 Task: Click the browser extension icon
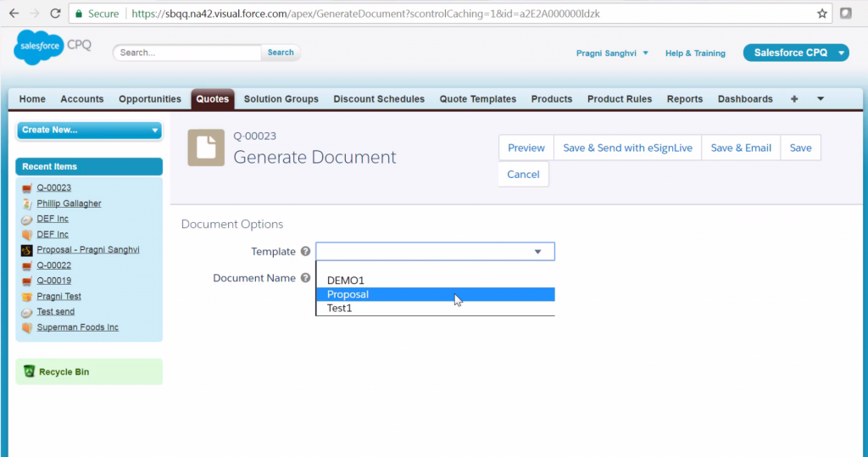tap(845, 14)
